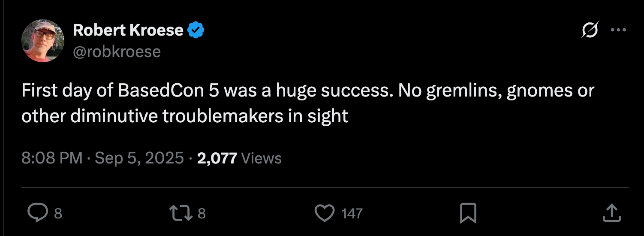Open the @robkroese handle link
The image size is (644, 236).
click(x=117, y=52)
